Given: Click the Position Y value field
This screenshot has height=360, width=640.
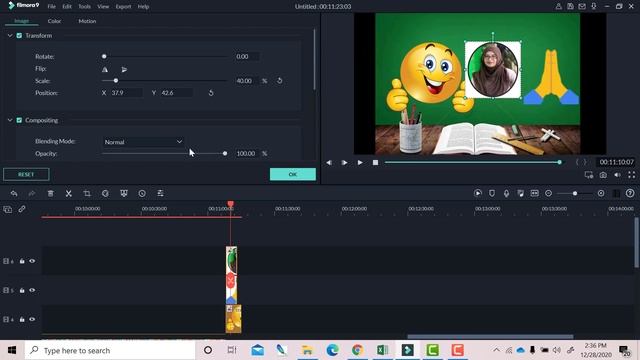Looking at the screenshot, I should point(176,93).
